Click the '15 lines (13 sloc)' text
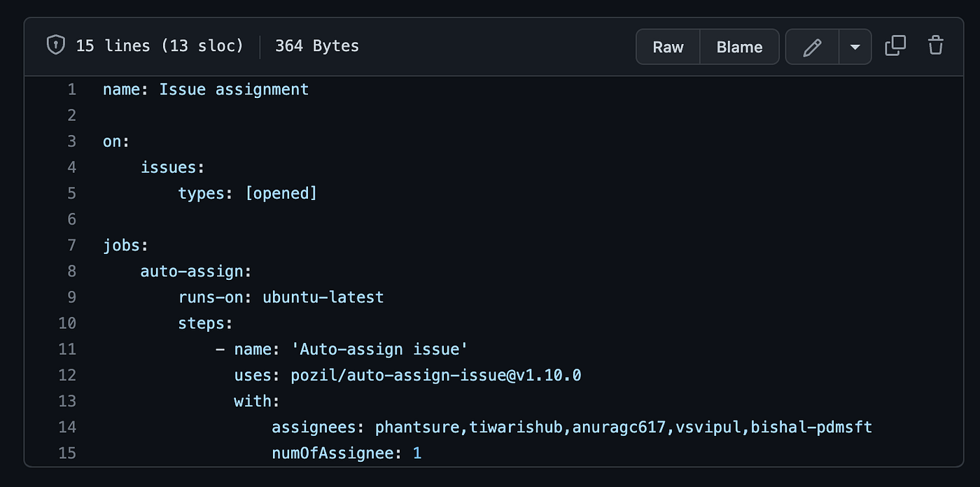Viewport: 980px width, 487px height. pyautogui.click(x=160, y=46)
